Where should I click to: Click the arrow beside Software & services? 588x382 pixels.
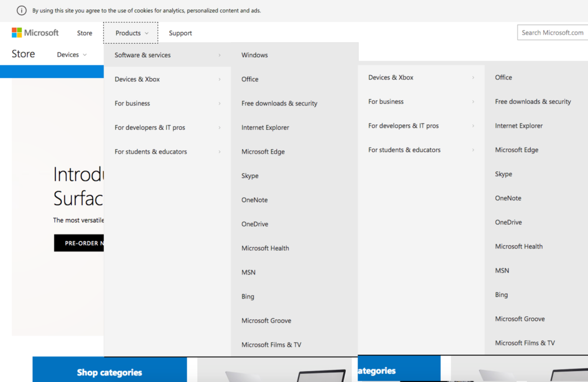(x=219, y=55)
